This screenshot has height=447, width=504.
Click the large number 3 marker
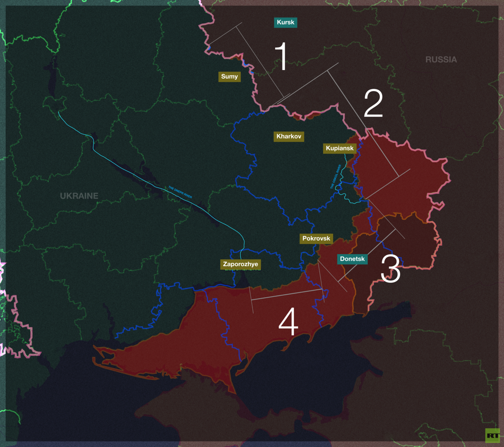point(390,268)
